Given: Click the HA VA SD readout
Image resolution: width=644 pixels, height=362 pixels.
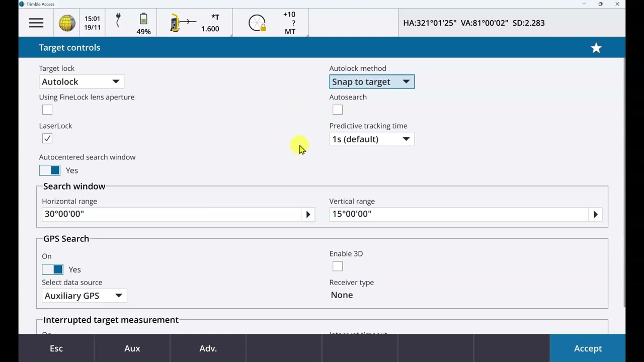Looking at the screenshot, I should 474,23.
